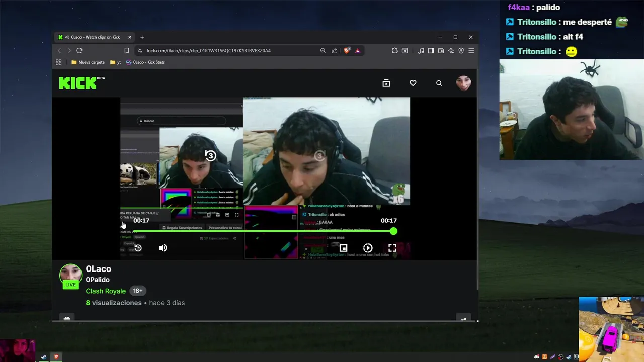Click chat message 'f4kaa : palido'

click(x=534, y=8)
